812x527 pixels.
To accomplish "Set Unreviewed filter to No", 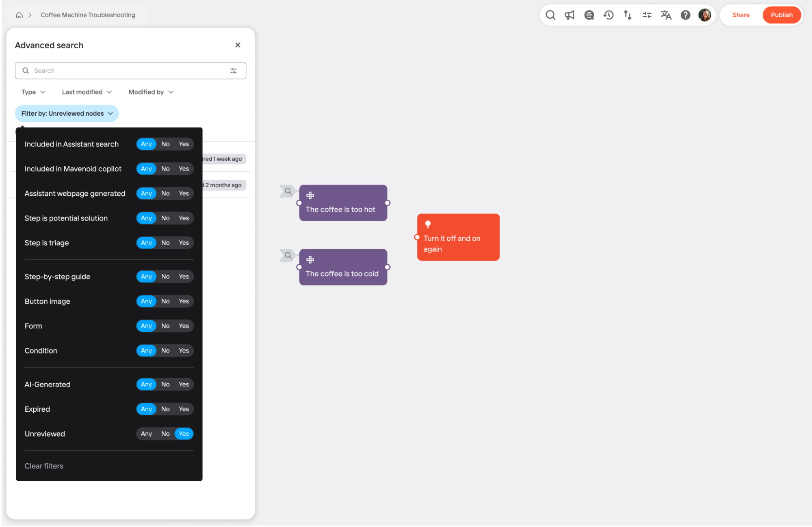I will tap(165, 434).
